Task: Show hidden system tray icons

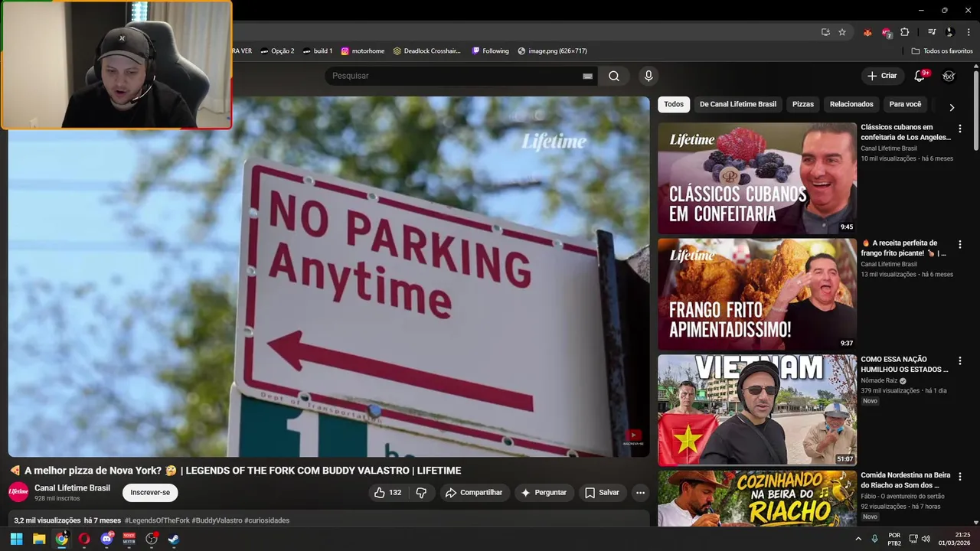Action: pos(858,539)
